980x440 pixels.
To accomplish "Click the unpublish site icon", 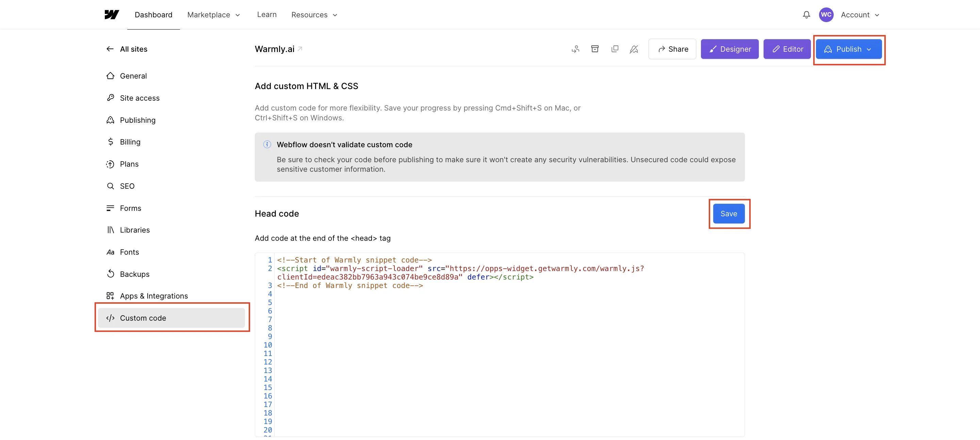I will coord(634,49).
